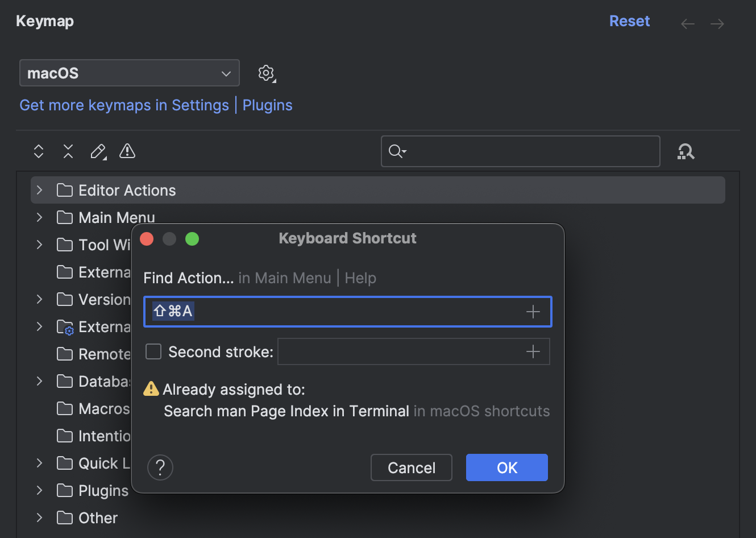Click the keymap search field

click(x=520, y=151)
